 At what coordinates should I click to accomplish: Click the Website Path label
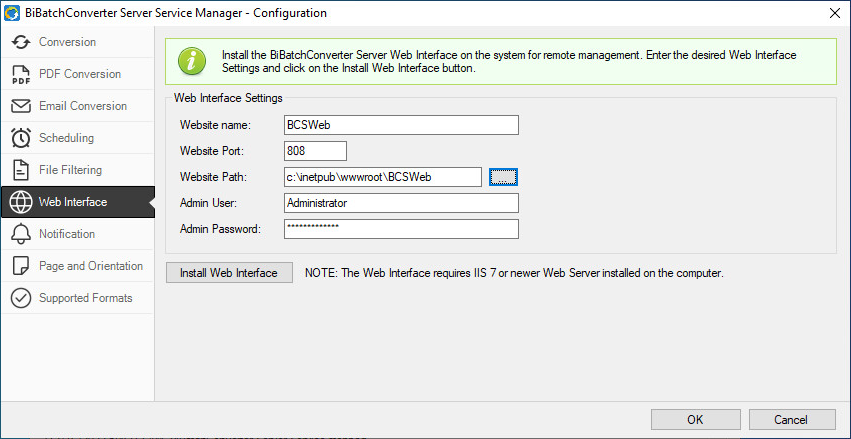point(213,177)
